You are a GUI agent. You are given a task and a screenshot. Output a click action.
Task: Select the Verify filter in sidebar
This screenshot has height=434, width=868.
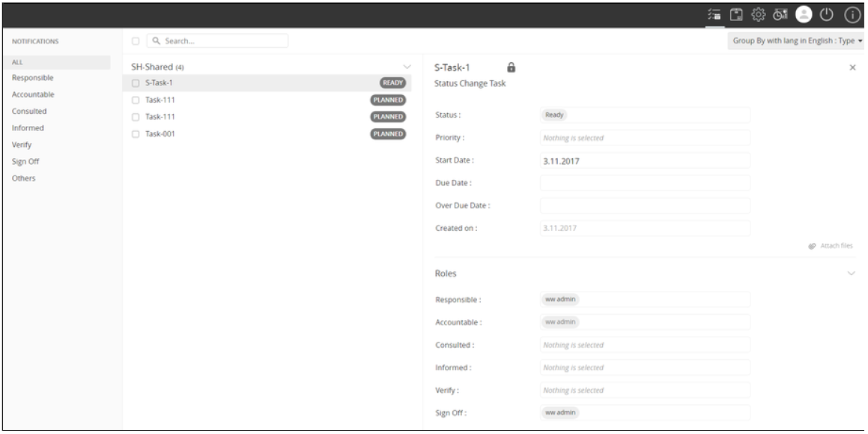click(22, 145)
